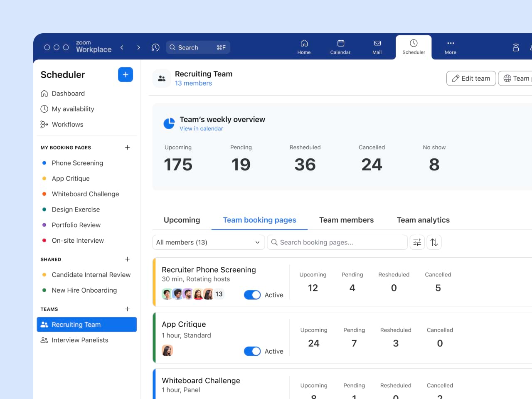The height and width of the screenshot is (399, 532).
Task: Open the filter settings icon
Action: pos(417,242)
